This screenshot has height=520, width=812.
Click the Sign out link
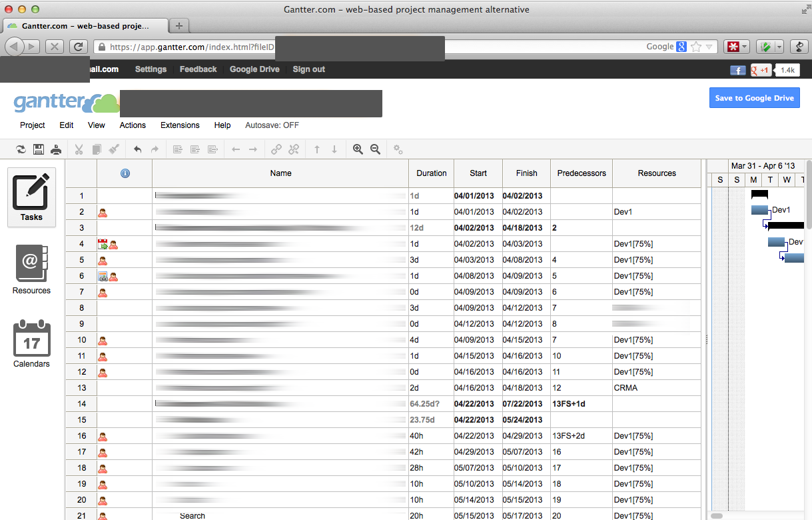(x=309, y=69)
